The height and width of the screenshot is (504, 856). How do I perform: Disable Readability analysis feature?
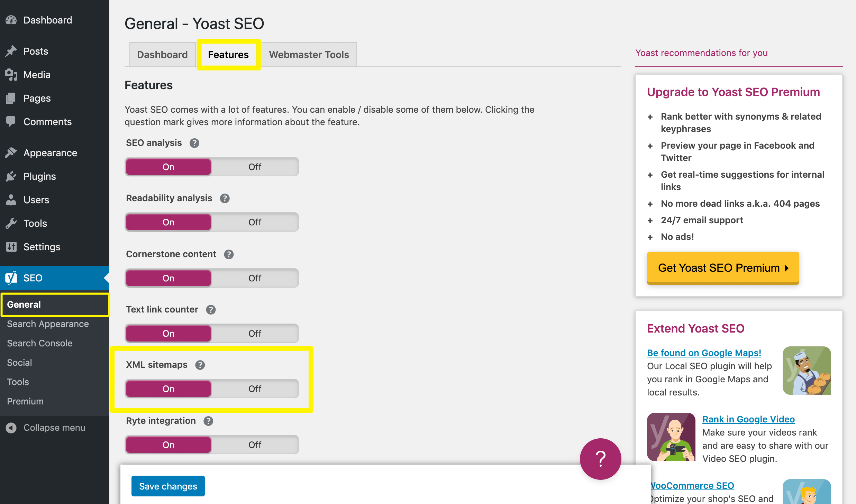point(255,222)
